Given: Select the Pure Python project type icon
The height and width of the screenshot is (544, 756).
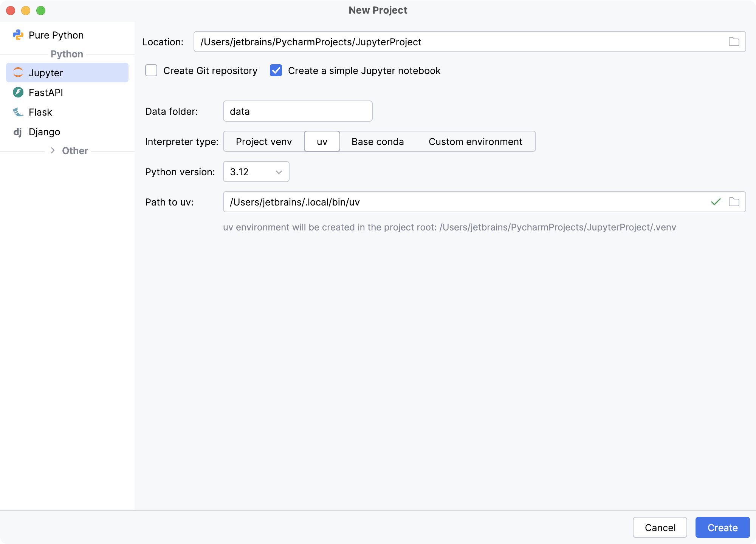Looking at the screenshot, I should coord(18,35).
